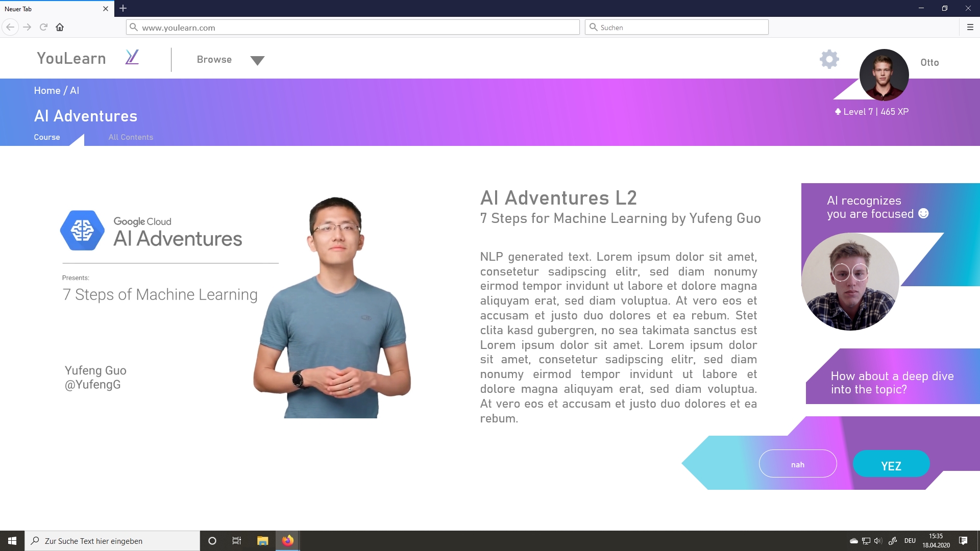Screen dimensions: 980x551
Task: Expand the Browse dropdown arrow
Action: [x=257, y=61]
